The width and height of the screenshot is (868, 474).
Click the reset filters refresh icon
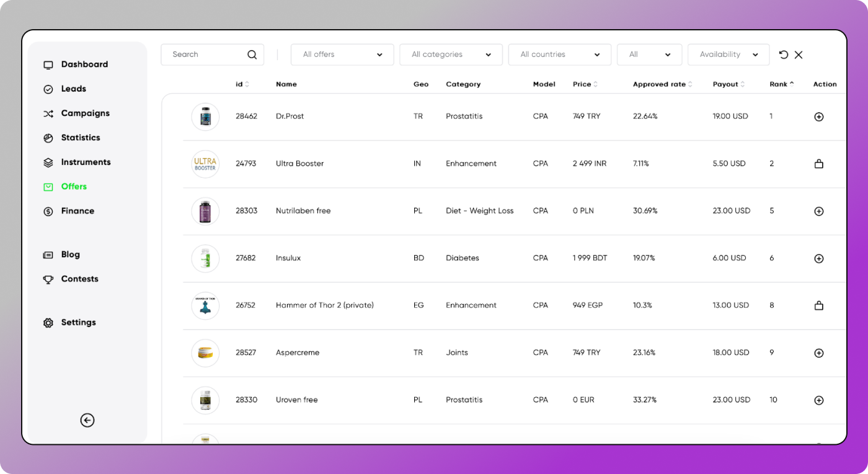pos(784,55)
